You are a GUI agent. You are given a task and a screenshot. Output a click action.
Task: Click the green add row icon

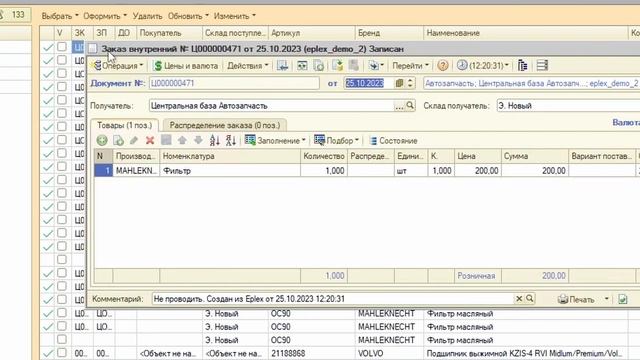coord(102,141)
